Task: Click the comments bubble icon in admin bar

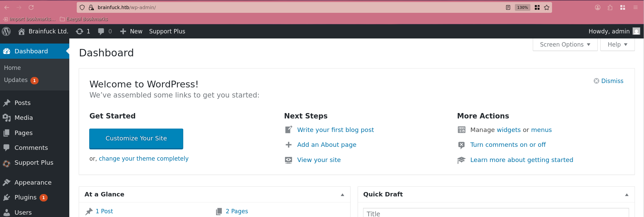Action: coord(101,31)
